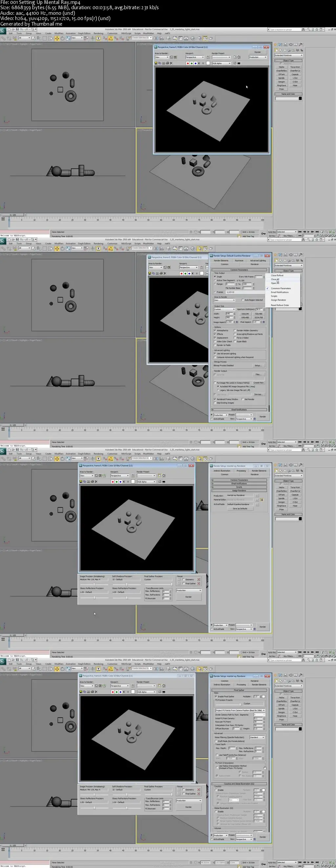This screenshot has height=868, width=336.
Task: Click teapot Render Production icon in first frame
Action: pos(211,38)
